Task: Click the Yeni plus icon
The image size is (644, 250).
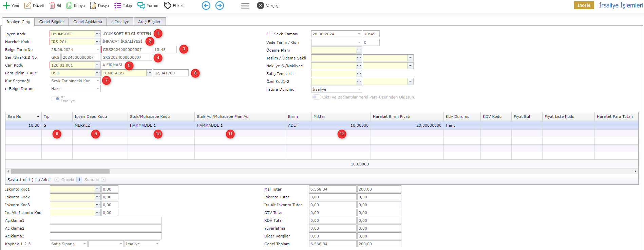Action: click(6, 5)
